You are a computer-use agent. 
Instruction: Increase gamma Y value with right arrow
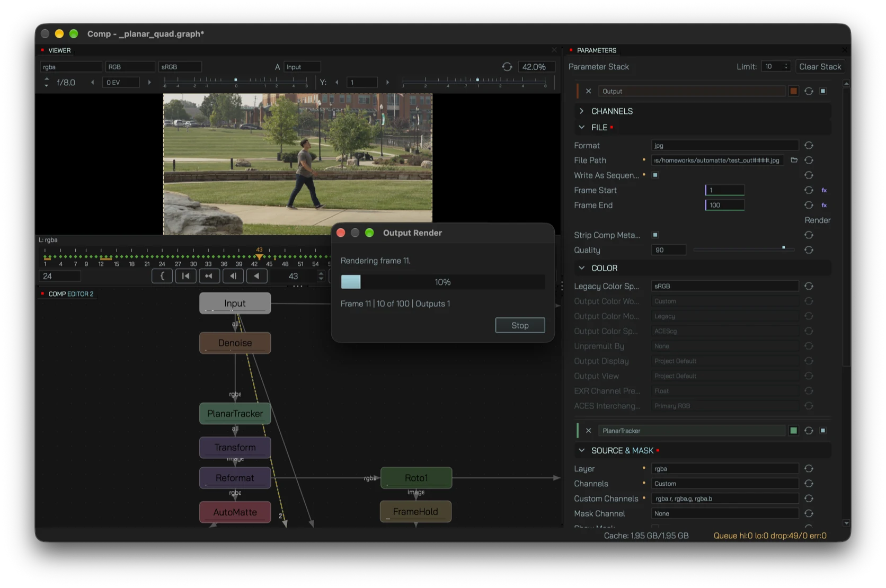(x=387, y=82)
